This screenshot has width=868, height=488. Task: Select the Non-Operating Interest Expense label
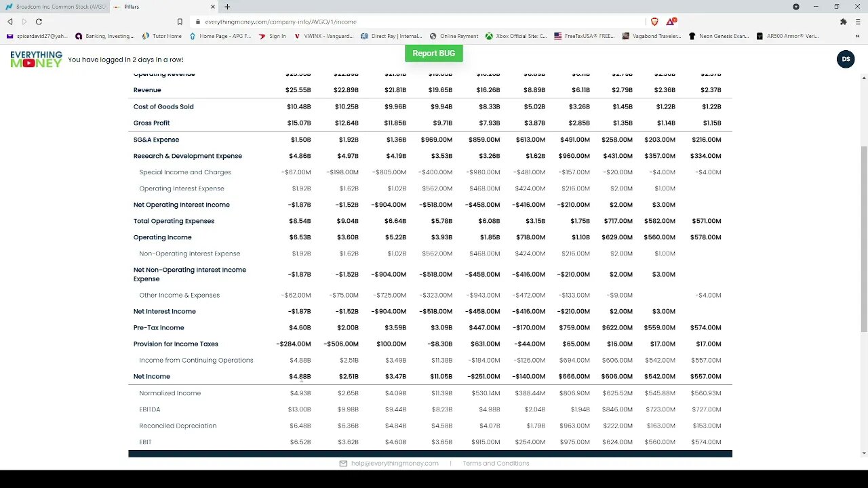[x=190, y=253]
